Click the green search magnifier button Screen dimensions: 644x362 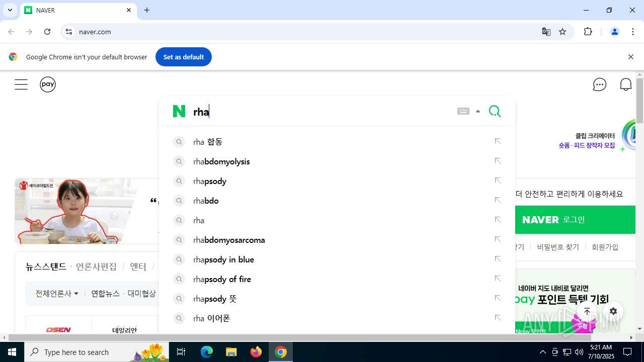tap(495, 111)
